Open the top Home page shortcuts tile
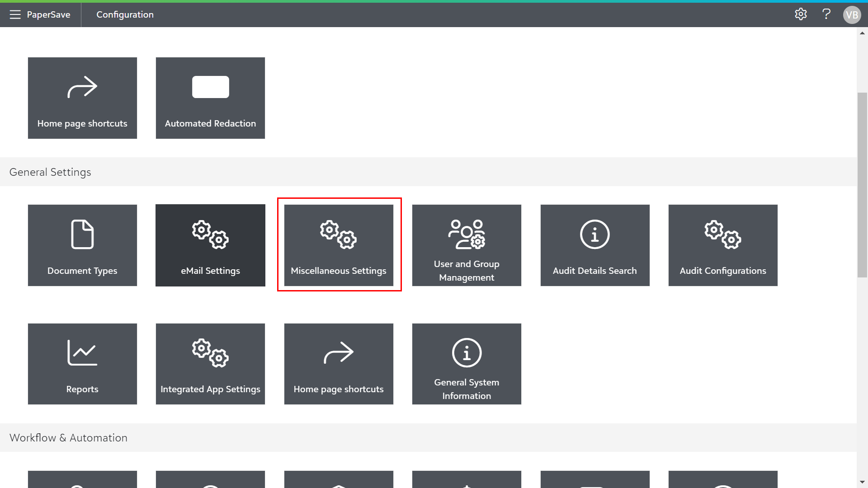This screenshot has height=488, width=868. pyautogui.click(x=82, y=98)
